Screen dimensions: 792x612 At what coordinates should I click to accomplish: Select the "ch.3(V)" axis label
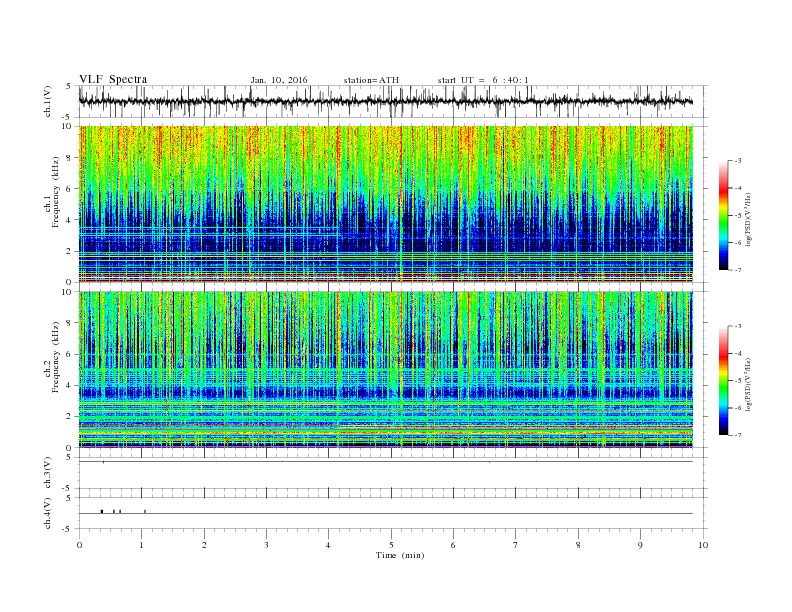(x=48, y=473)
